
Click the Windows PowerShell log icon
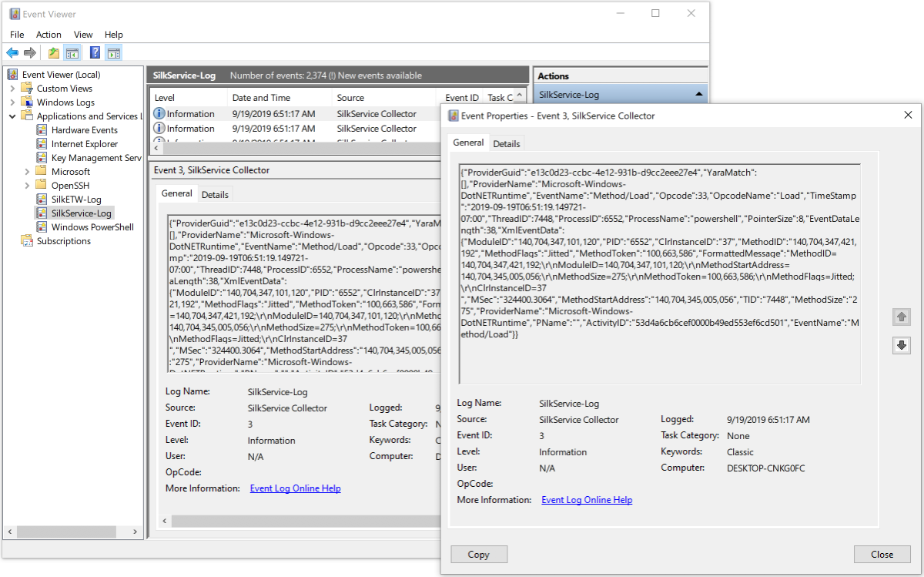tap(42, 227)
